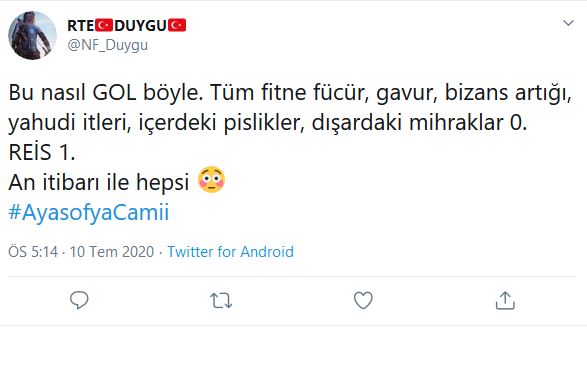Click the tweet line starting 'Bu nasıl GOL'
587x366 pixels.
point(290,92)
